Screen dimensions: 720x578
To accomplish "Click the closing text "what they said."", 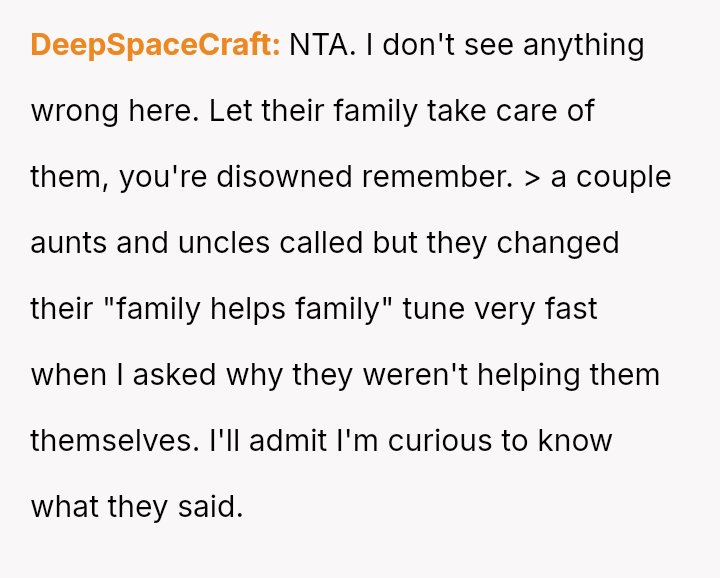I will click(137, 507).
